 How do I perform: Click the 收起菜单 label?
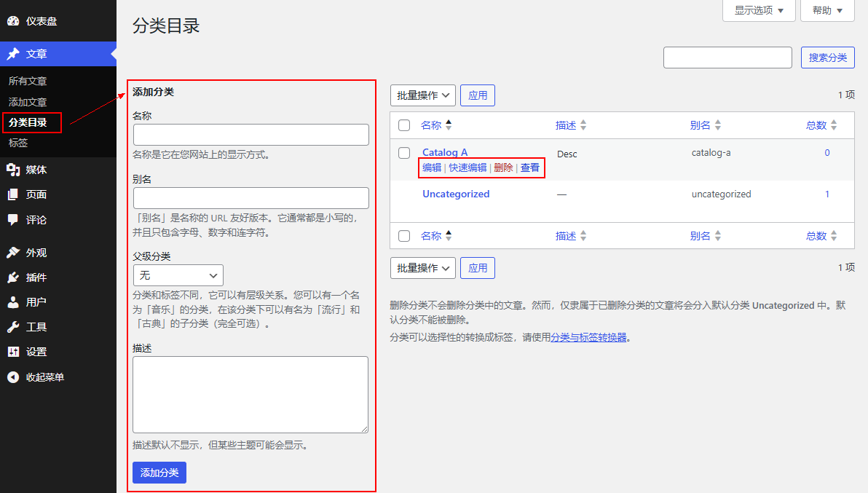click(x=45, y=376)
